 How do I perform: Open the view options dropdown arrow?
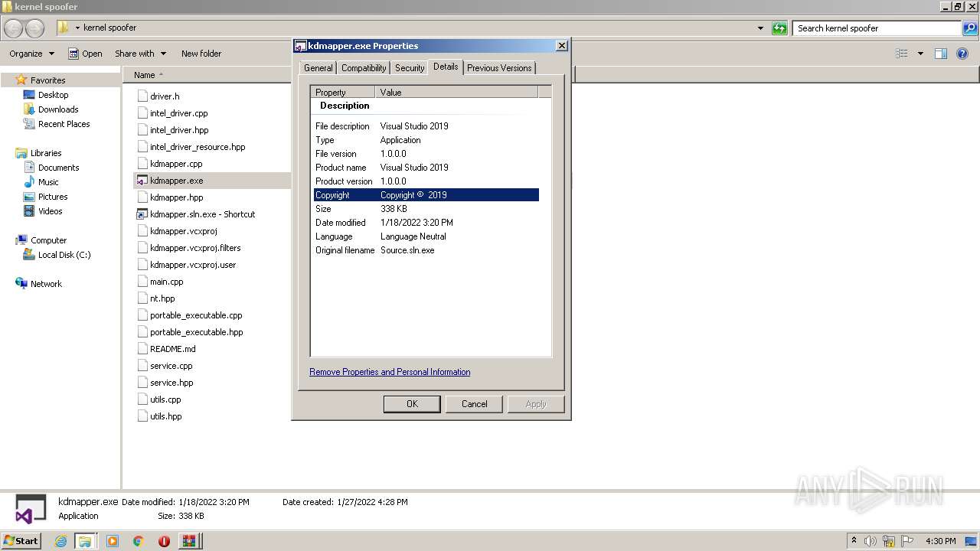pyautogui.click(x=920, y=54)
